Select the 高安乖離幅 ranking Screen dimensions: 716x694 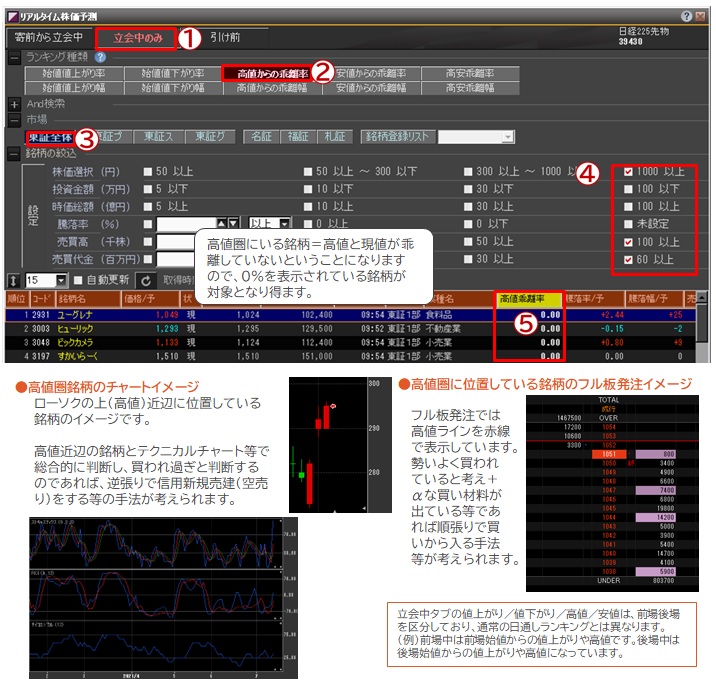[470, 88]
